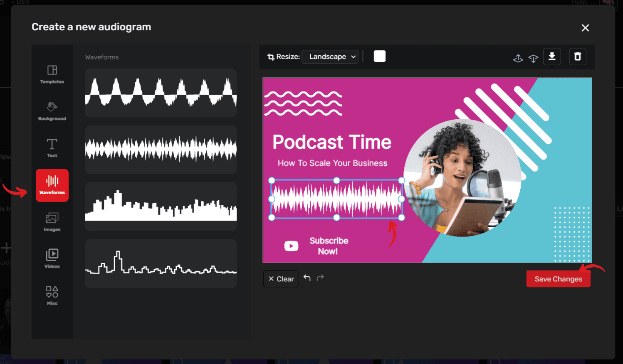Close the Create a new audiogram dialog
This screenshot has width=623, height=364.
[x=585, y=27]
